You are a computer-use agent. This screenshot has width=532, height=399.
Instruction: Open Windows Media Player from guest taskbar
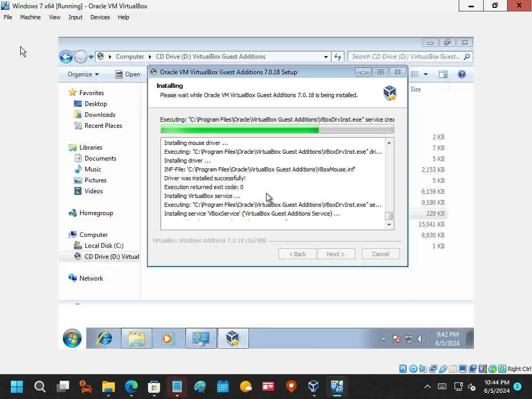coord(167,338)
